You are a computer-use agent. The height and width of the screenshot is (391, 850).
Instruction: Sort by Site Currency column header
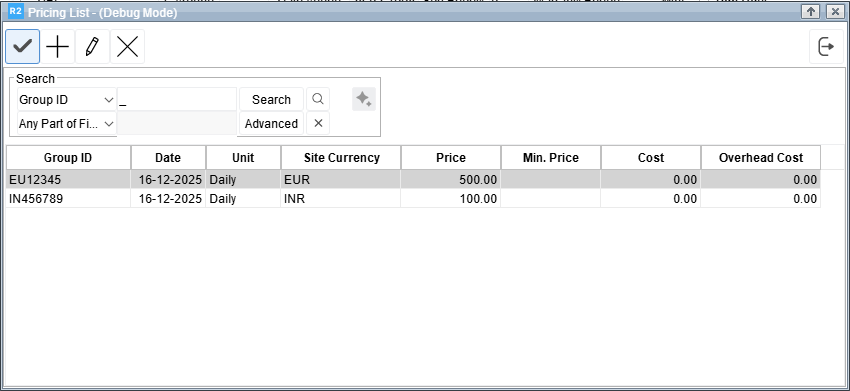point(341,158)
